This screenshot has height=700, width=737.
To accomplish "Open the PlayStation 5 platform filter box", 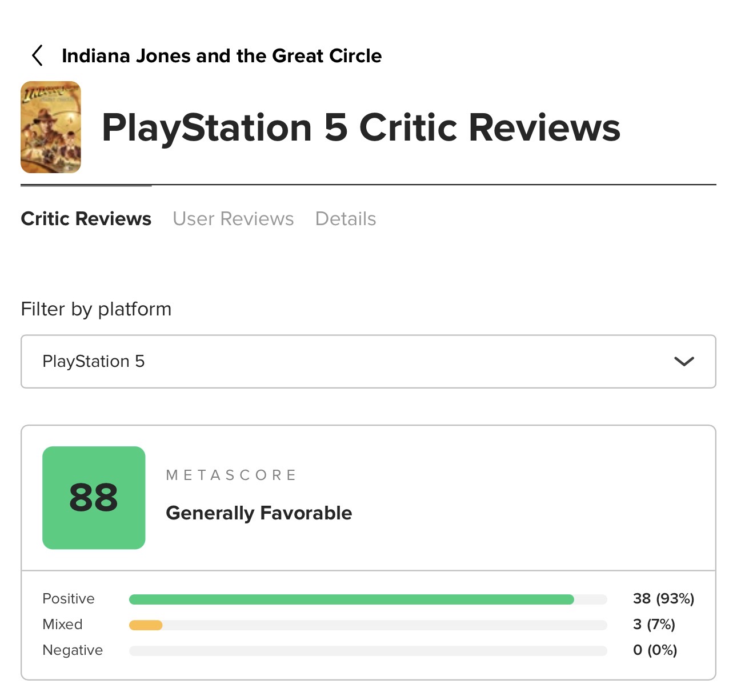I will (368, 362).
